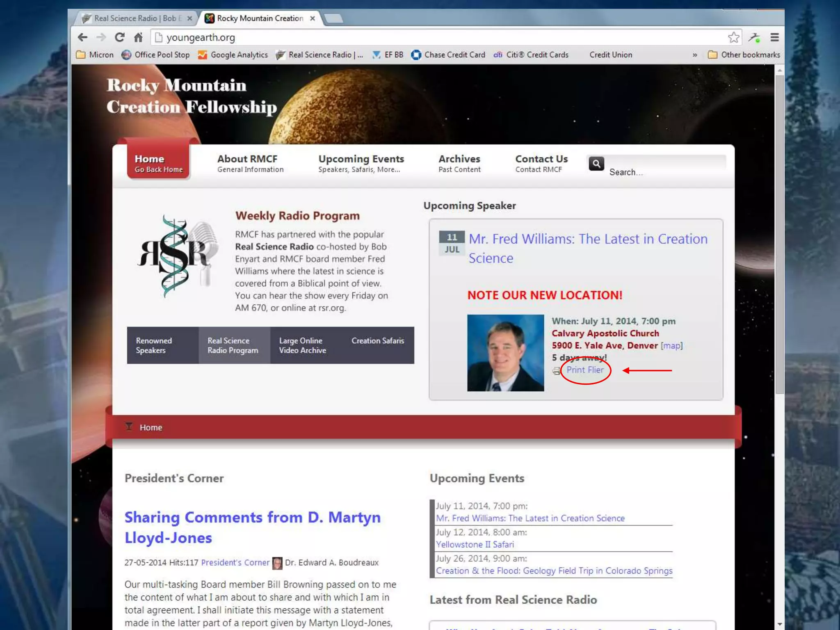Open the Upcoming Events menu
840x630 pixels.
361,163
